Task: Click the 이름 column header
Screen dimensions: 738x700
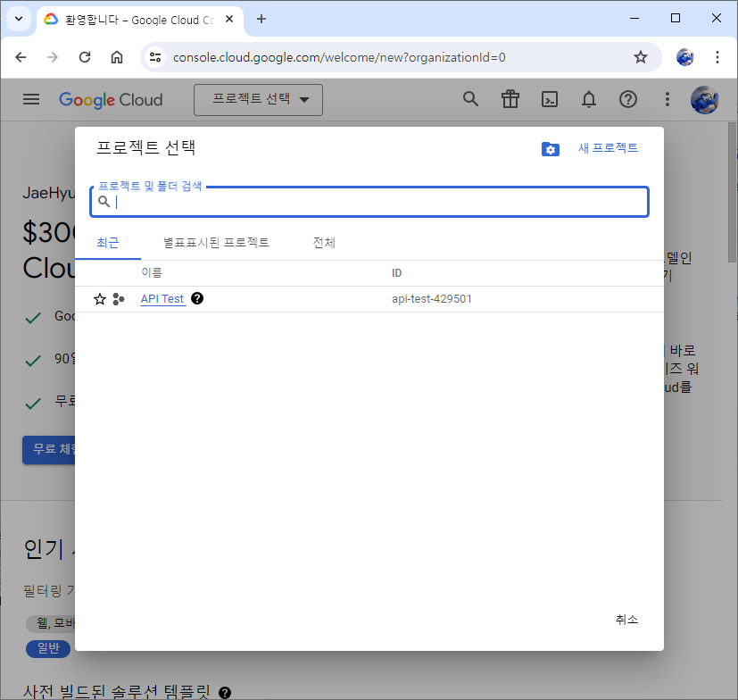Action: [x=152, y=272]
